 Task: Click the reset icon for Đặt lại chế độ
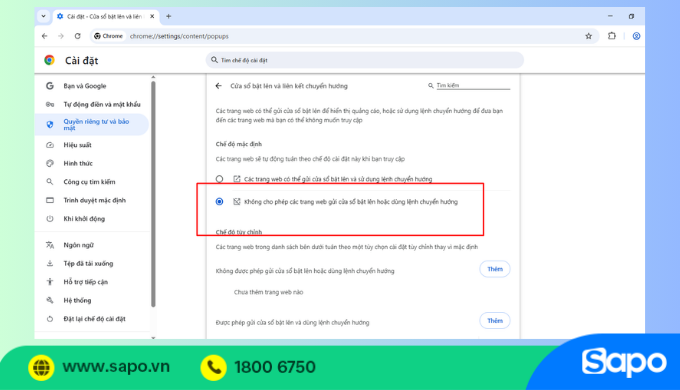pos(50,319)
